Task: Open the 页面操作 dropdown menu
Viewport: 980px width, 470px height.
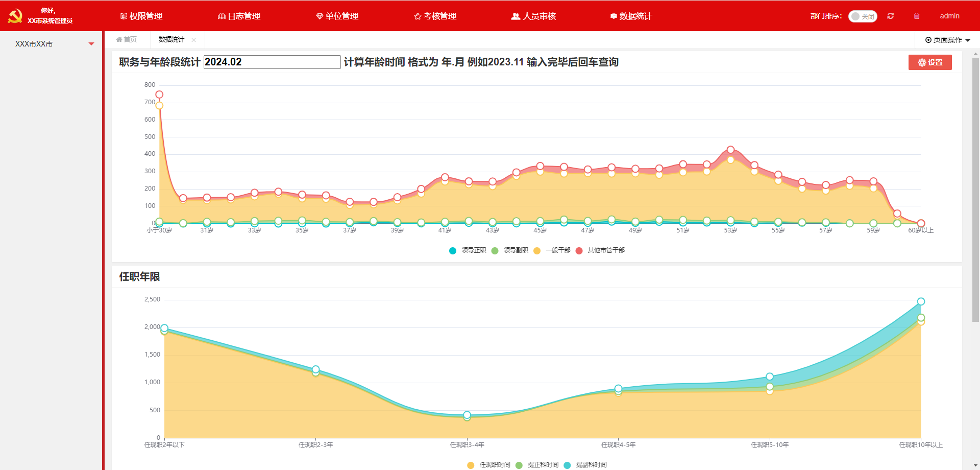Action: 947,40
